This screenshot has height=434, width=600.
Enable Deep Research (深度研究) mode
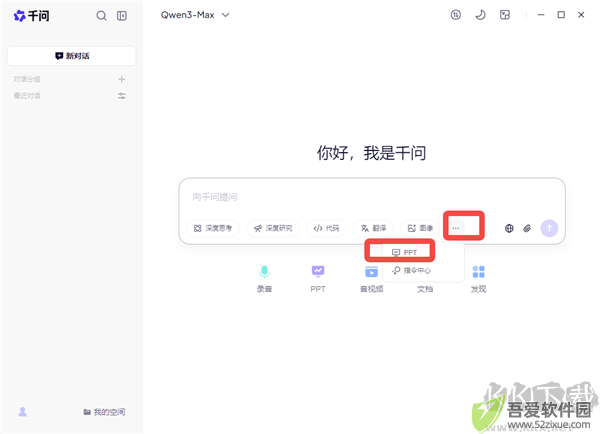(273, 228)
